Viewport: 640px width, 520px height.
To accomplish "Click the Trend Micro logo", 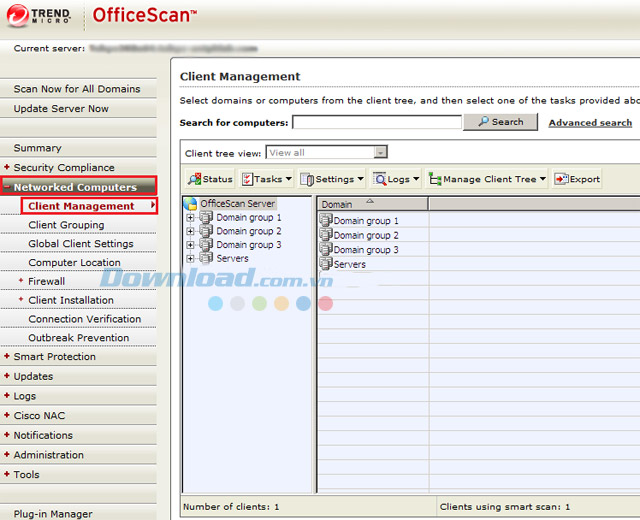I will 39,16.
